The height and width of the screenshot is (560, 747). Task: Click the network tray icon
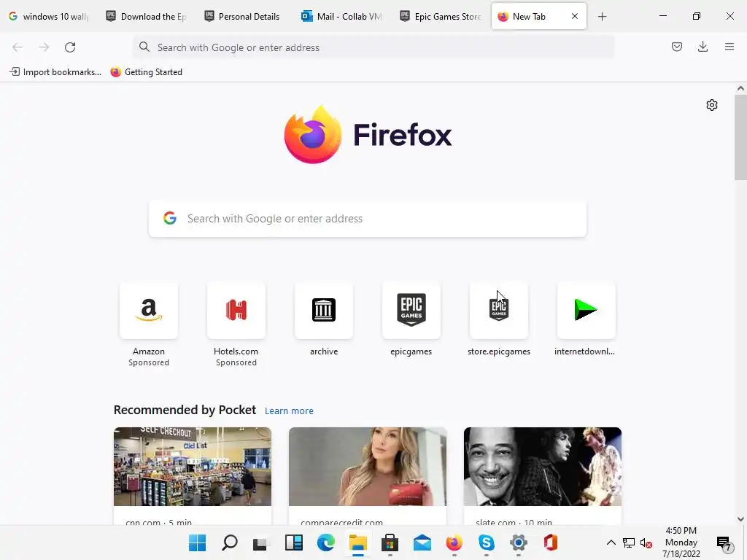tap(628, 542)
